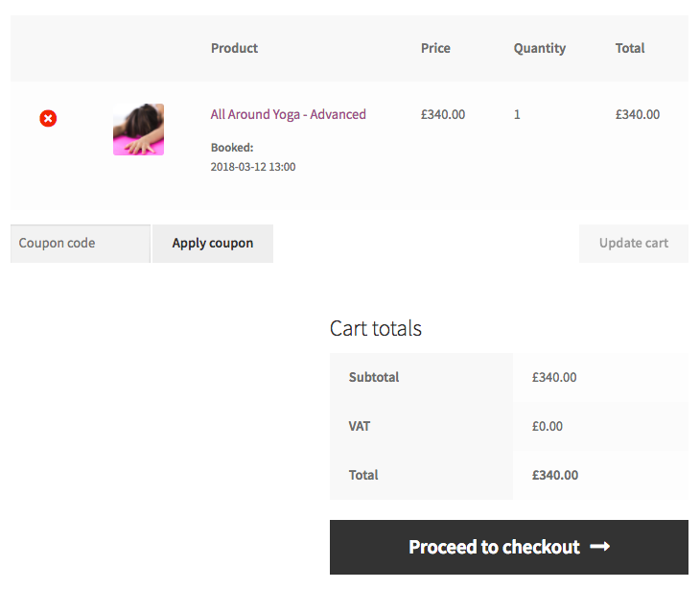This screenshot has height=589, width=700.
Task: Click the Subtotal label in cart totals
Action: click(374, 377)
